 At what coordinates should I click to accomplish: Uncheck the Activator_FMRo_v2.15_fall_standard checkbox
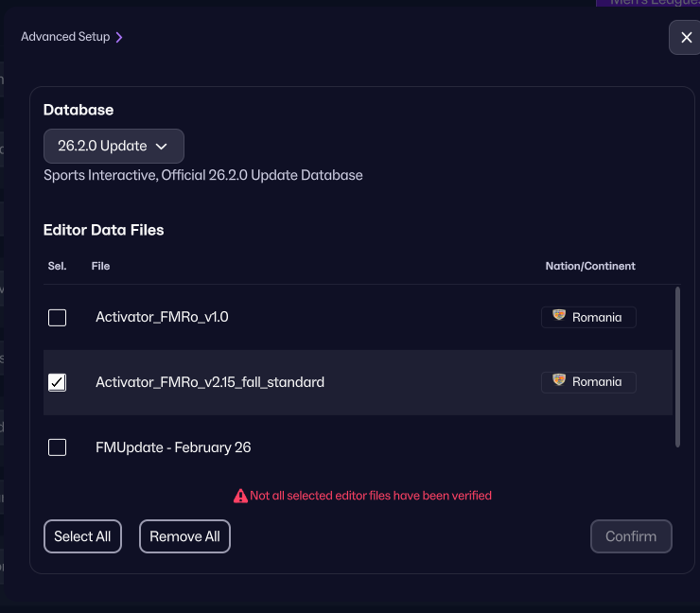point(58,382)
